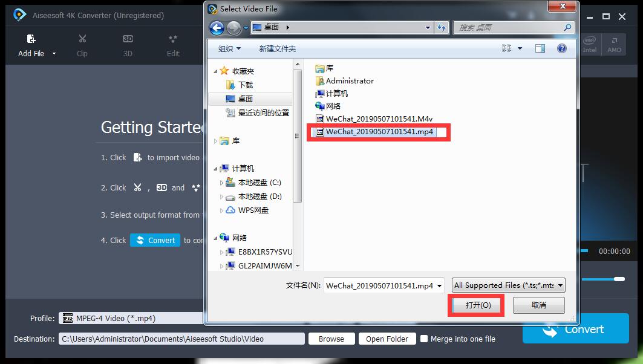Click navigation pane scrollbar down arrow
Viewport: 643px width, 364px height.
tap(298, 265)
